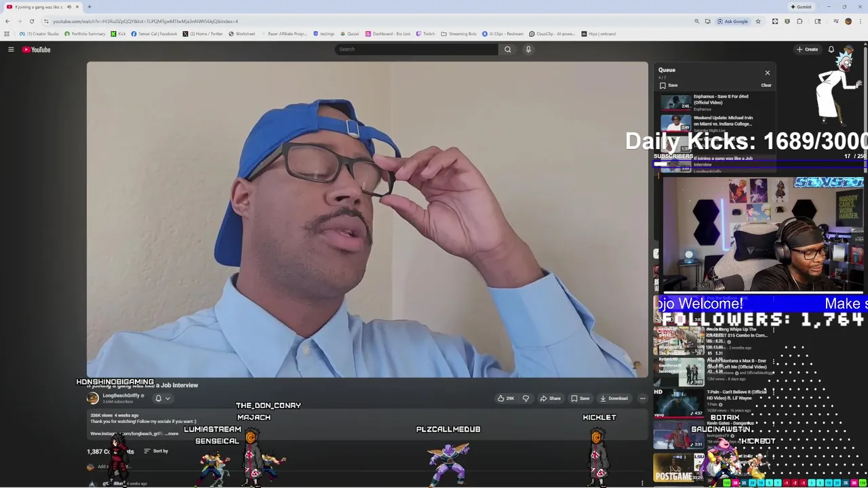Open menu for first comment row
The height and width of the screenshot is (488, 868).
coord(642,483)
